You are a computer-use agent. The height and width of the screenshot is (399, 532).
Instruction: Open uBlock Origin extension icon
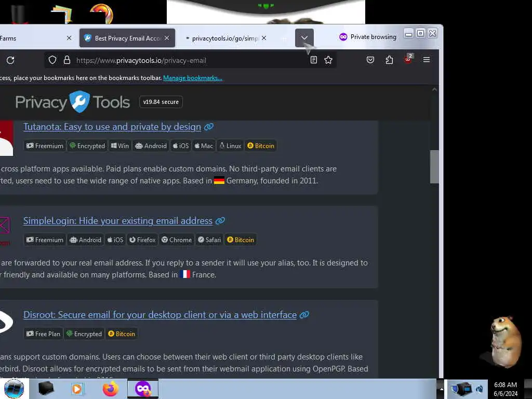(x=408, y=59)
